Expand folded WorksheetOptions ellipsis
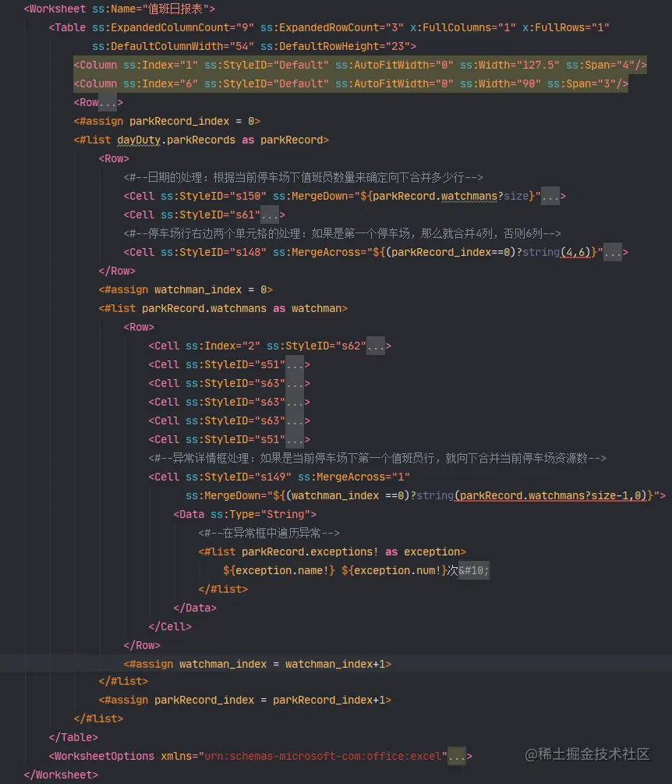The width and height of the screenshot is (672, 784). coord(457,756)
